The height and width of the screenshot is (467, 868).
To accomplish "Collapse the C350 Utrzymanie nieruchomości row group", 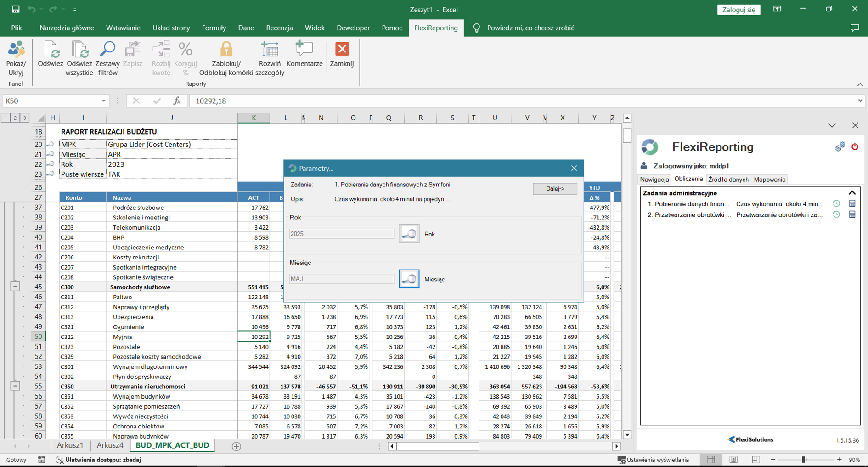I will tap(15, 386).
